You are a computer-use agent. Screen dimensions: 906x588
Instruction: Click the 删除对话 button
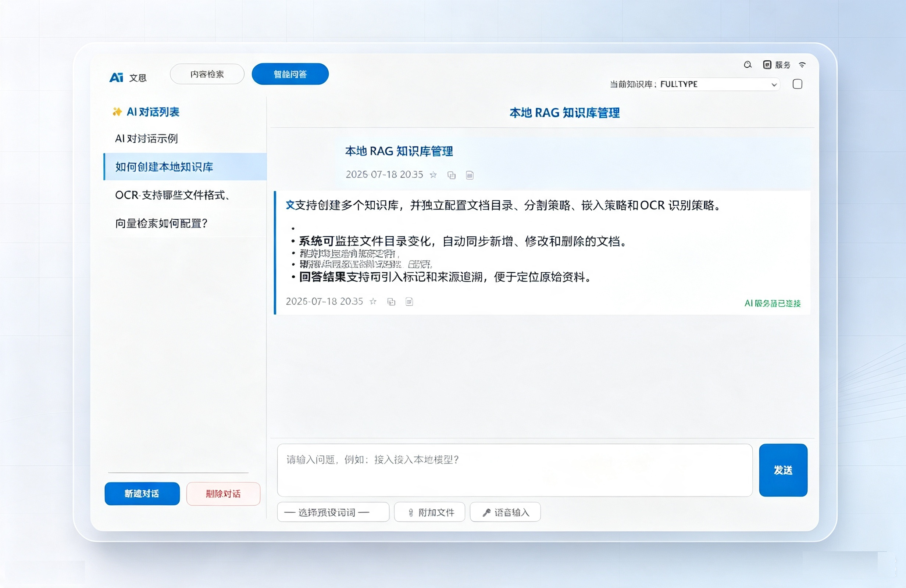click(x=223, y=494)
